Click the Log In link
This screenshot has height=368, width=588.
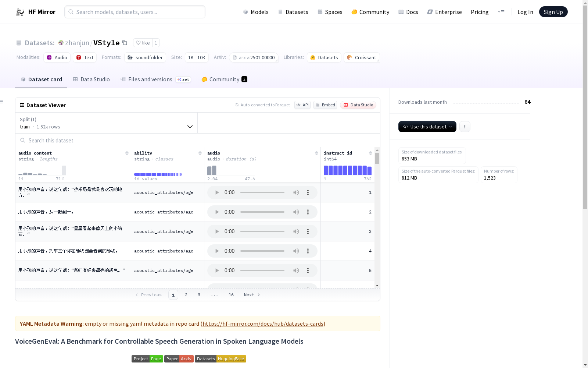click(525, 12)
